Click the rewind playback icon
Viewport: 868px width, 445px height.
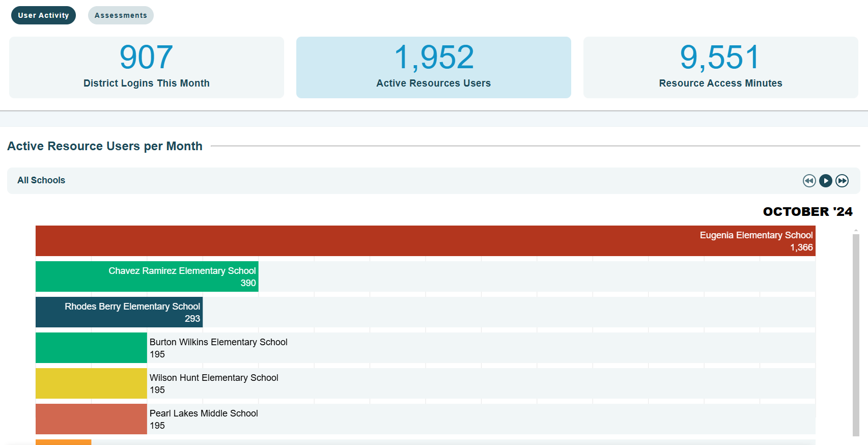809,181
